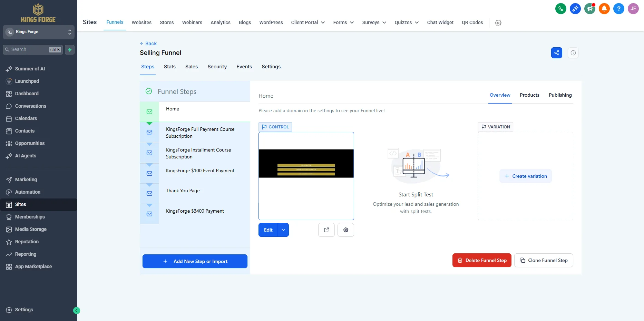This screenshot has width=644, height=321.
Task: Click envelope icon for $100 Event Payment
Action: [x=149, y=174]
